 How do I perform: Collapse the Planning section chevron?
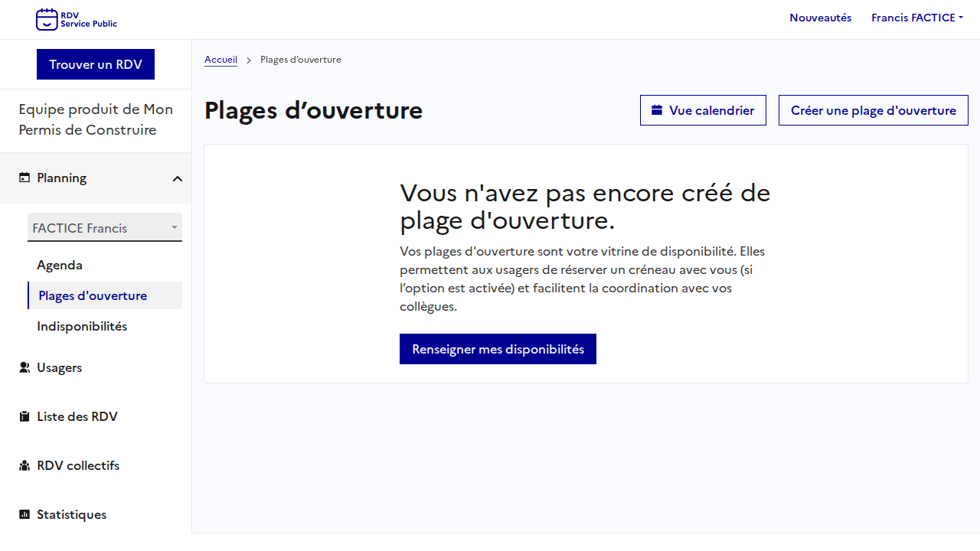tap(178, 178)
